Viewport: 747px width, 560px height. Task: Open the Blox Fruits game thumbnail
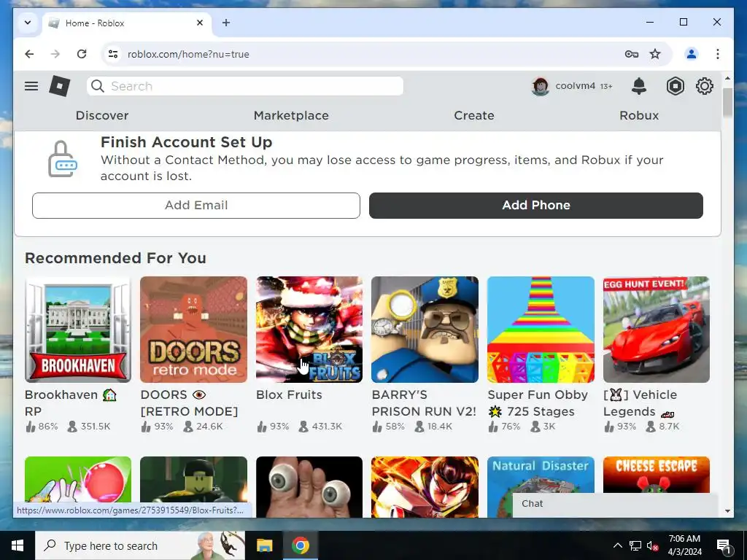309,330
